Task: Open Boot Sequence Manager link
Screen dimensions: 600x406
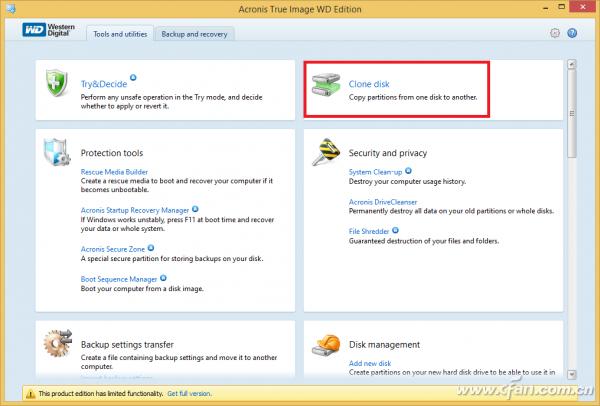Action: (119, 279)
